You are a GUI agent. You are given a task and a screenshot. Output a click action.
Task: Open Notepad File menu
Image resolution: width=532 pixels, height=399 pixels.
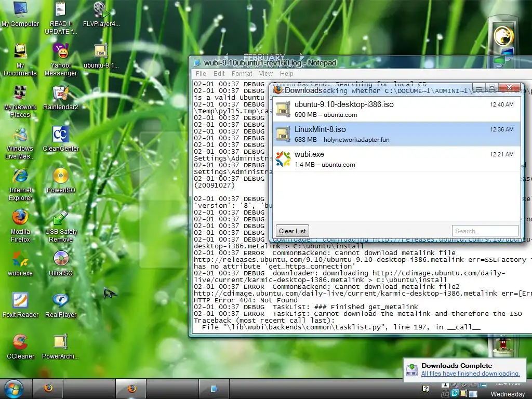click(x=201, y=74)
